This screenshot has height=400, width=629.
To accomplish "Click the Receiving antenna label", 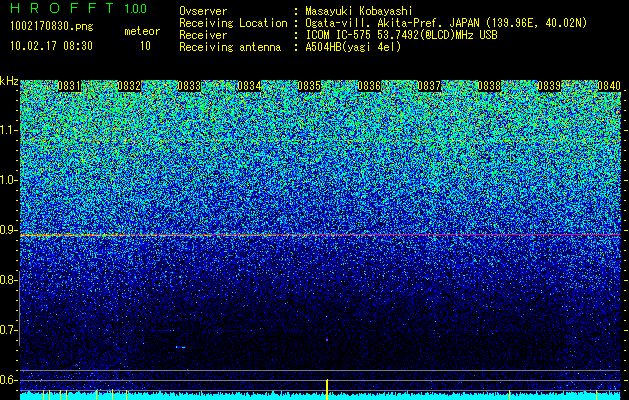I will (x=230, y=47).
